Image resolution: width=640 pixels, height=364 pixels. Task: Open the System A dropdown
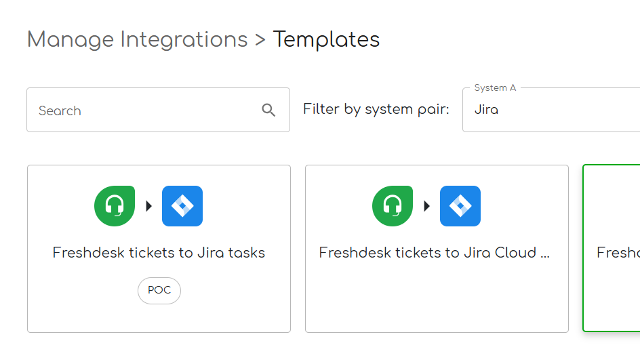point(551,110)
